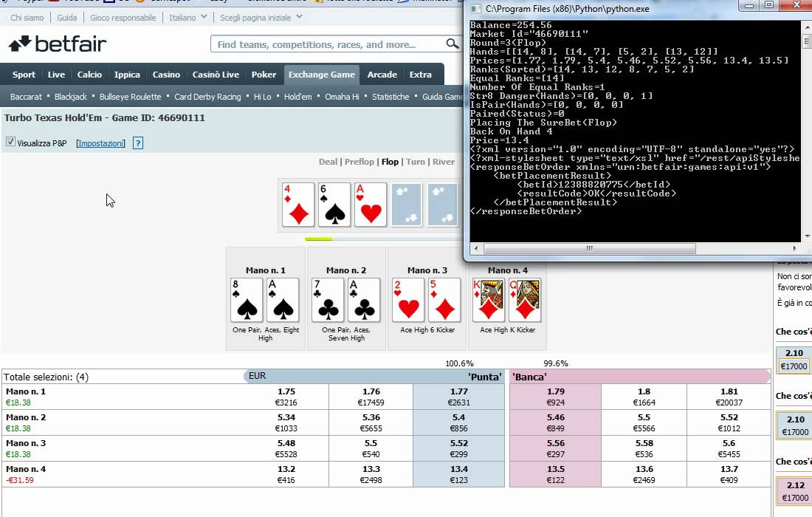The image size is (812, 517).
Task: Click the search magnifier icon
Action: [452, 44]
